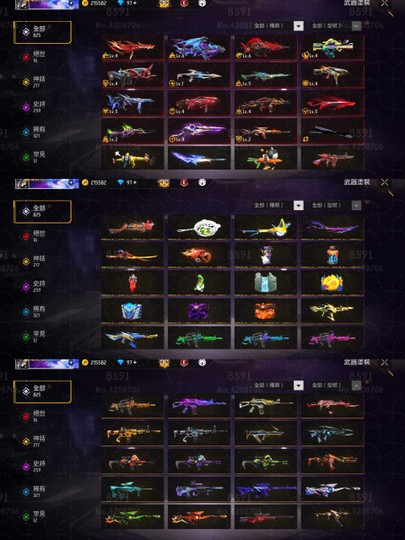The height and width of the screenshot is (540, 405).
Task: Click the blue diamond currency icon in middle screenshot
Action: point(120,182)
